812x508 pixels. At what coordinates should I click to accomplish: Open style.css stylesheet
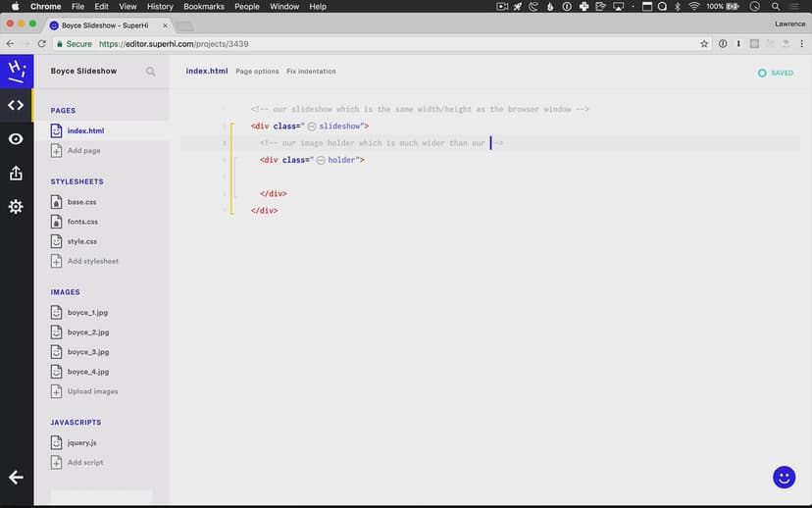point(81,241)
